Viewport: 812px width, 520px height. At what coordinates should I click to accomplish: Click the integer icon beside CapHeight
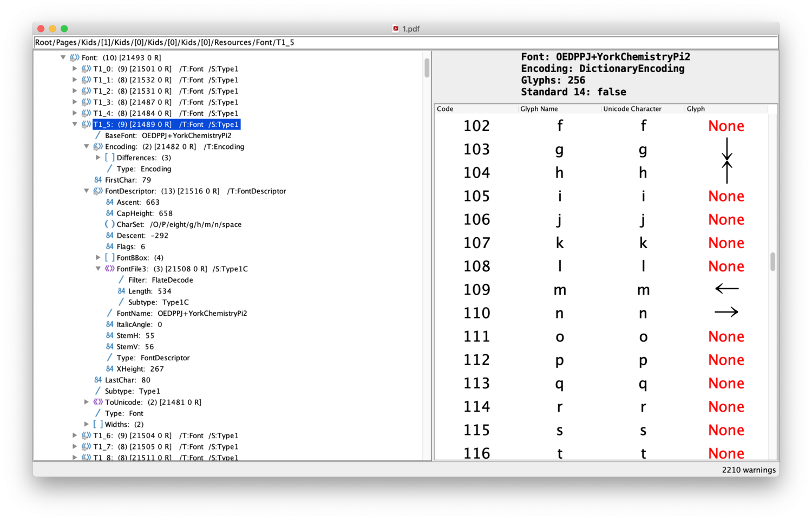[x=110, y=213]
